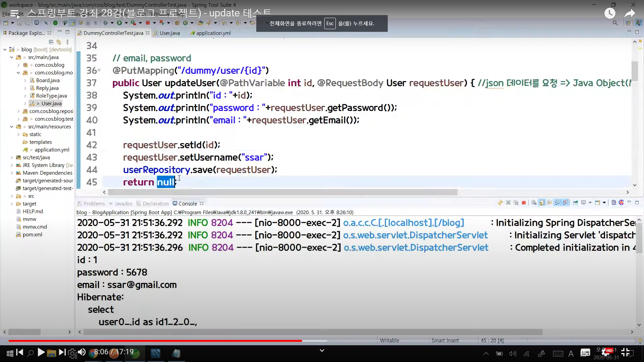The image size is (644, 362).
Task: Click the red Stop icon in main toolbar
Action: pos(148,23)
